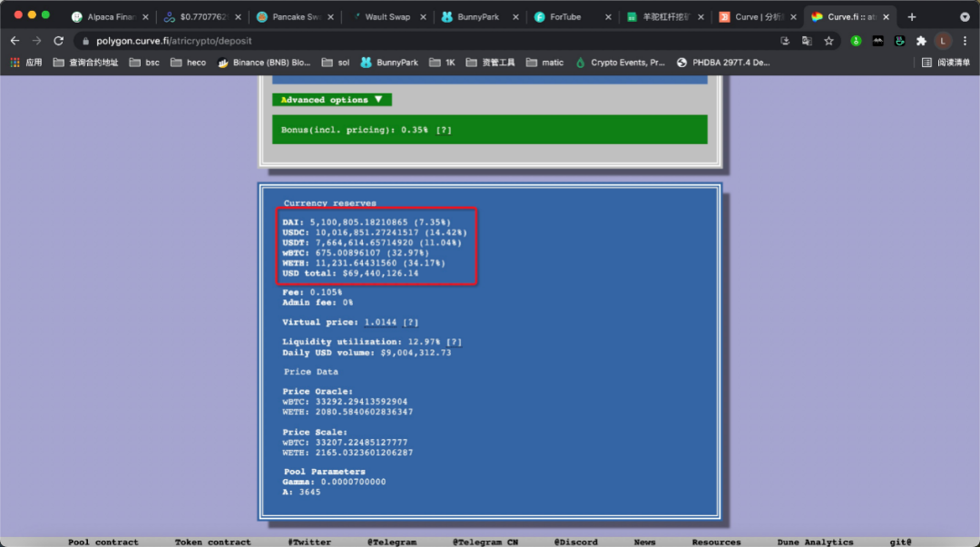Click the Bonus help [?] link

tap(444, 130)
